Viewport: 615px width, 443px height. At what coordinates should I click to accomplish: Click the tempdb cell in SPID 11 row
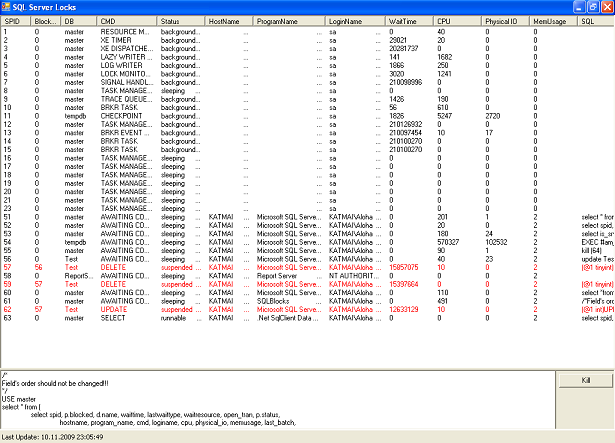pyautogui.click(x=75, y=116)
